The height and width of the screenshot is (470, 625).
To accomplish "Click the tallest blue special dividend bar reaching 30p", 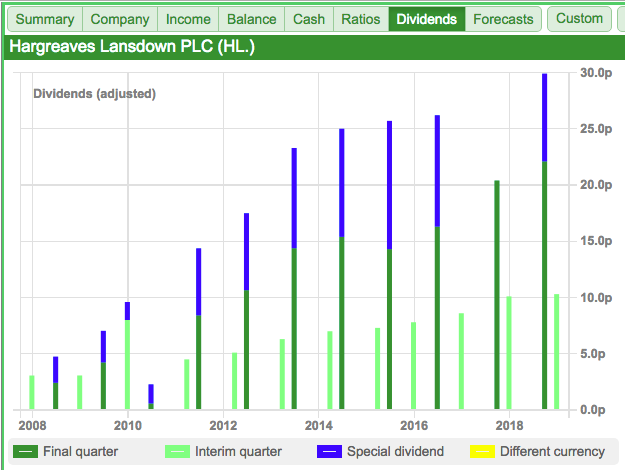I will 544,118.
